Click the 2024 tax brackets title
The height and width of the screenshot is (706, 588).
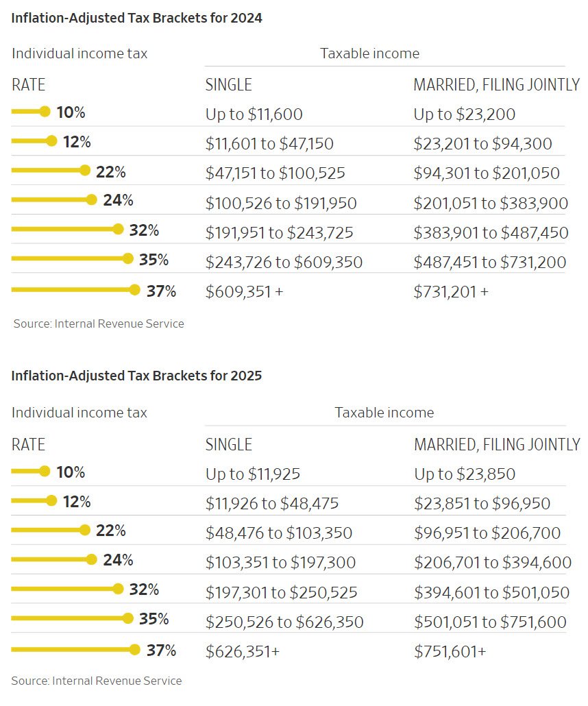tap(137, 19)
